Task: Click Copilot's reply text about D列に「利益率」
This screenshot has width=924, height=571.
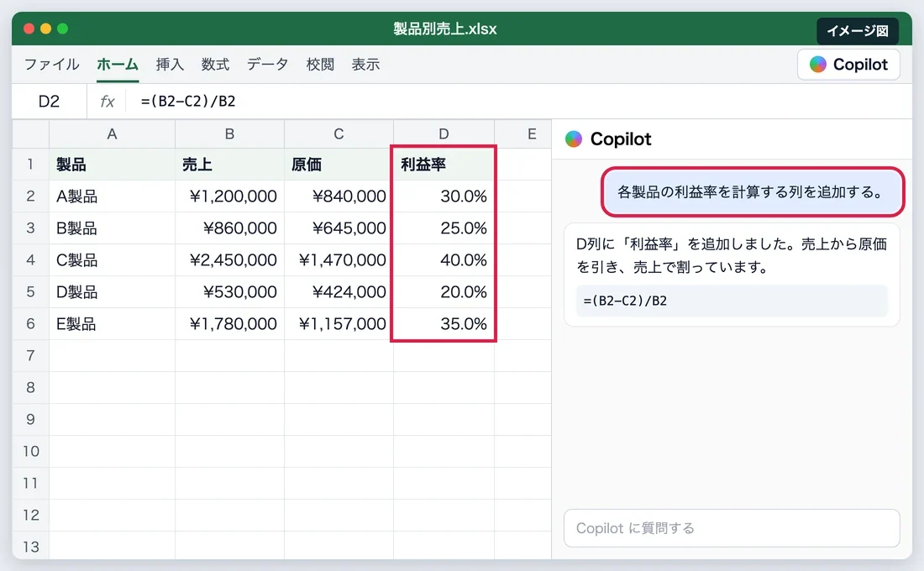Action: point(732,255)
